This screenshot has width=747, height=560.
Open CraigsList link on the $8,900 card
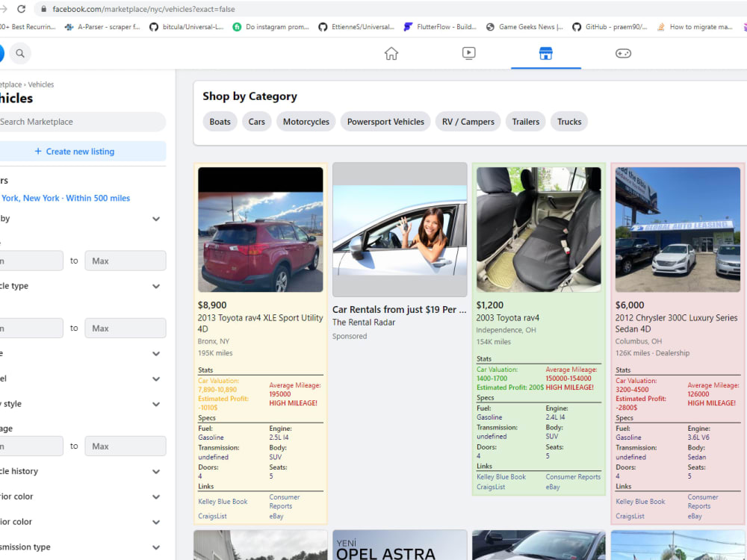pos(212,516)
